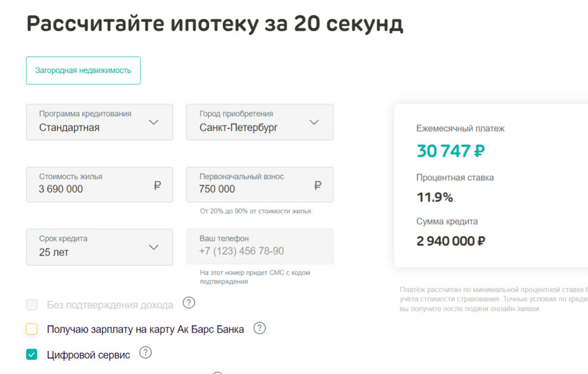
Task: Click the chevron on Программа кредитования field
Action: click(153, 122)
